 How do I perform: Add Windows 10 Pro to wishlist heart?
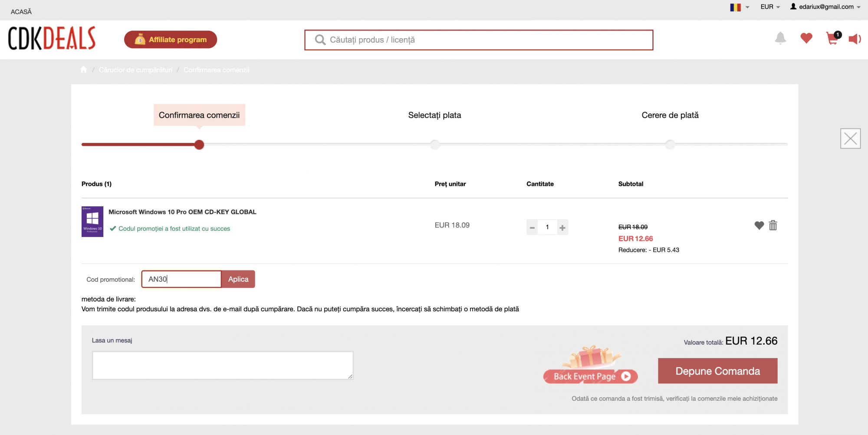[x=759, y=225]
